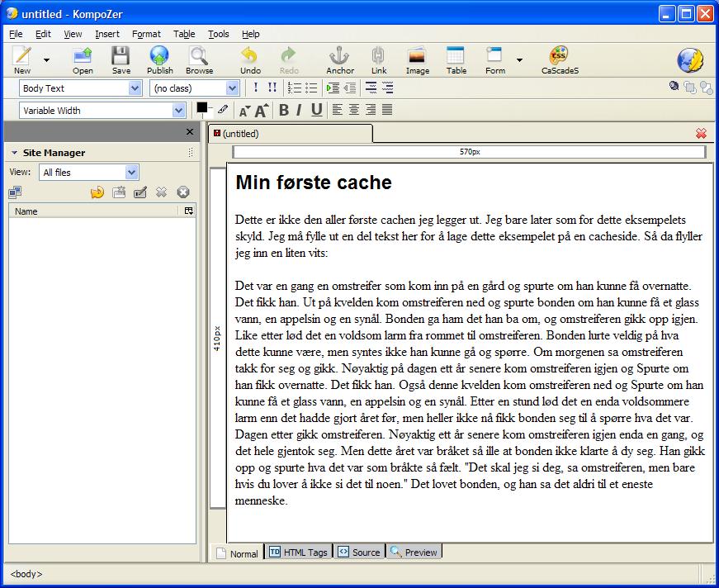The width and height of the screenshot is (719, 588).
Task: Open the View menu
Action: 73,34
